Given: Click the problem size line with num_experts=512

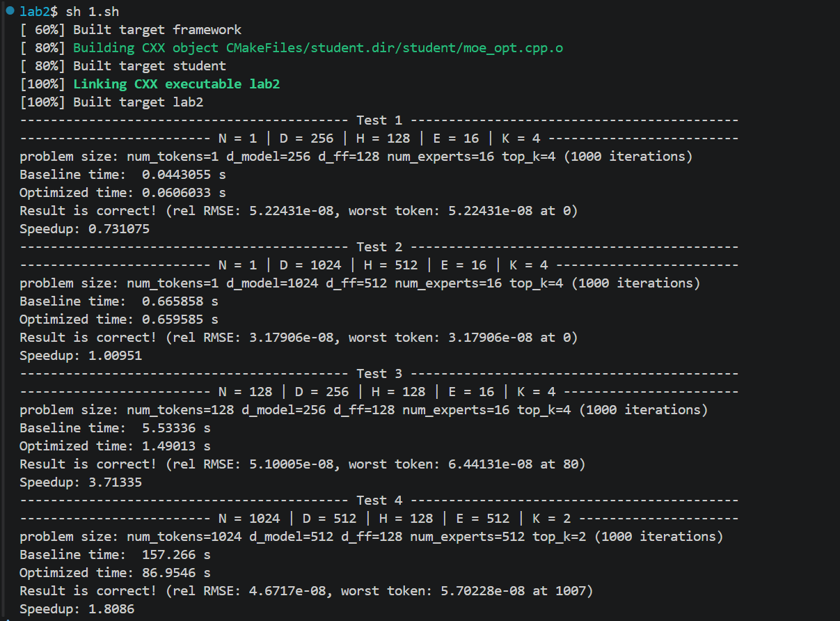Looking at the screenshot, I should click(371, 537).
